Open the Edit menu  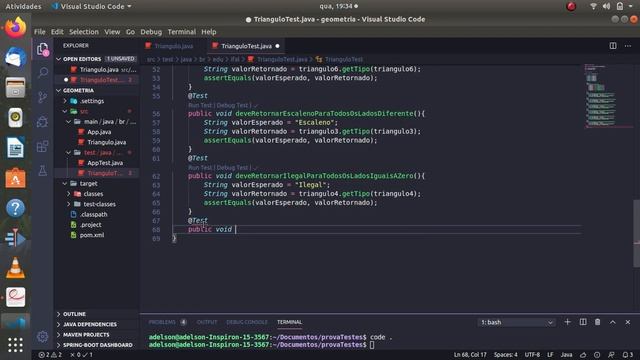click(57, 32)
